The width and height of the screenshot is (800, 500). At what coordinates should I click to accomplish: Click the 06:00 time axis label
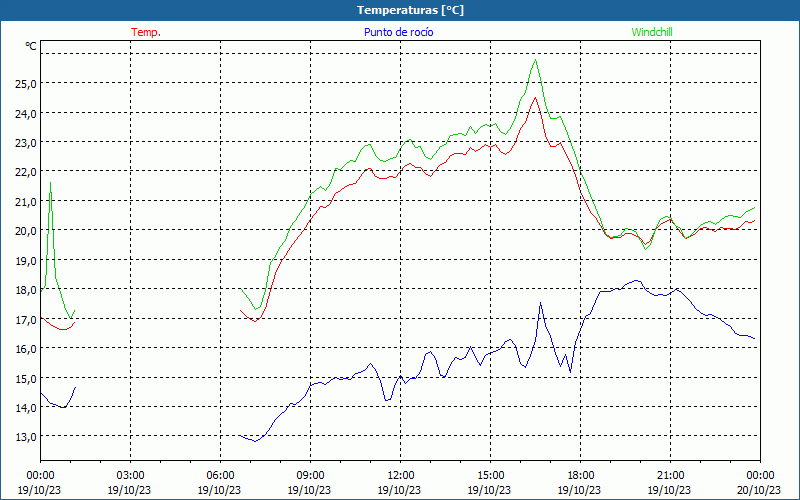point(220,476)
